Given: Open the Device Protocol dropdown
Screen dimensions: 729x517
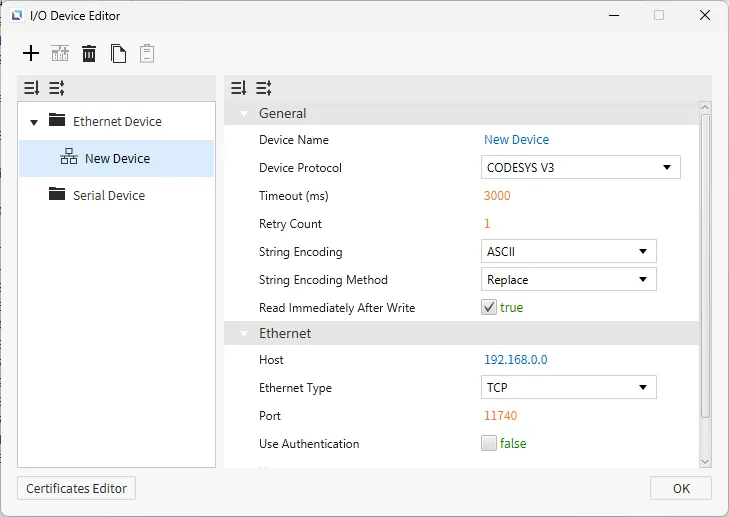Looking at the screenshot, I should click(580, 168).
